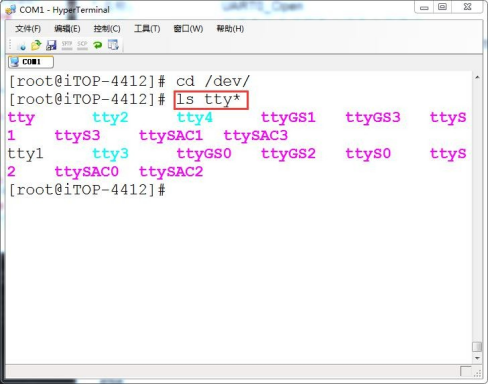
Task: Click the green reconnect arrow icon
Action: pos(98,45)
